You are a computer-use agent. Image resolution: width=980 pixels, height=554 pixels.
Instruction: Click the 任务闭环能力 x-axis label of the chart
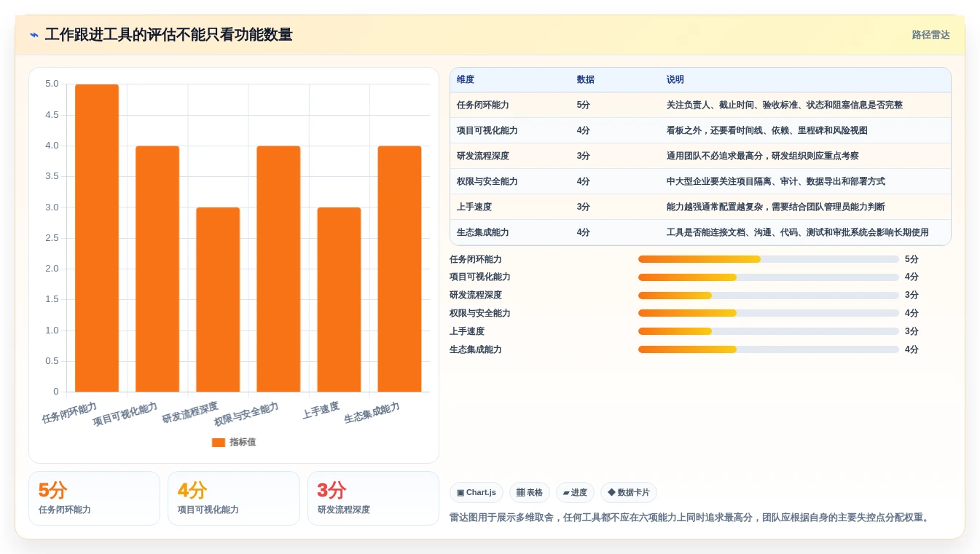(x=69, y=413)
